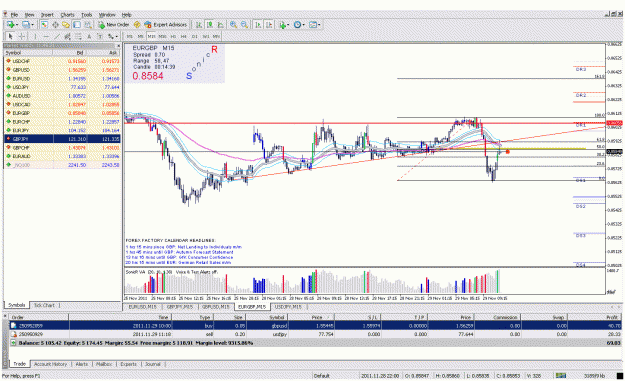Click connection status bars in status bar
The image size is (625, 381).
[x=561, y=375]
